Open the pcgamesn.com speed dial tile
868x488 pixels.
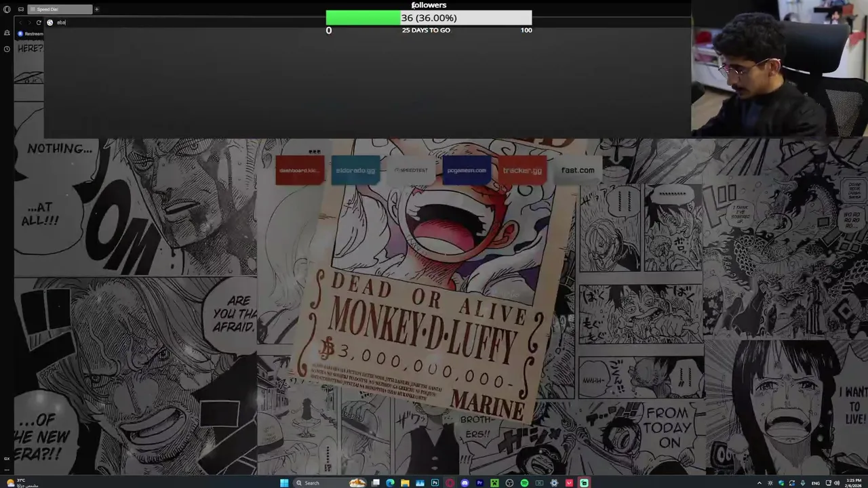[x=467, y=170]
